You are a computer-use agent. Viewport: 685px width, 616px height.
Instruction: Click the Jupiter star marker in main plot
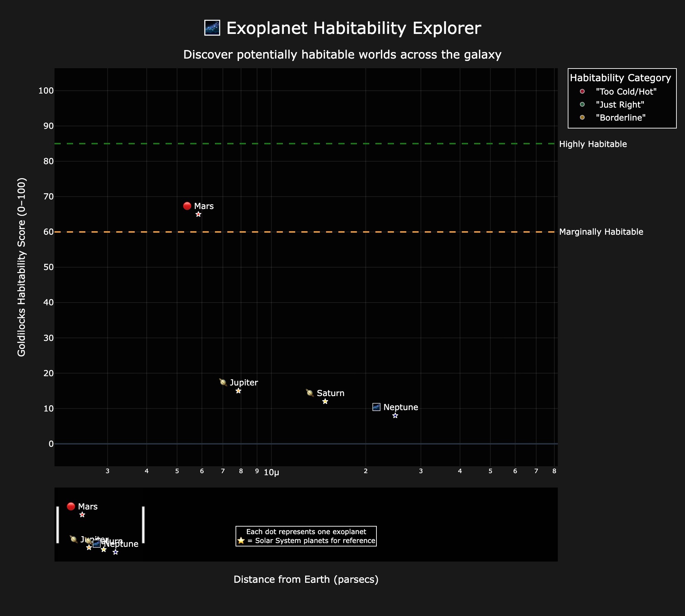coord(239,391)
